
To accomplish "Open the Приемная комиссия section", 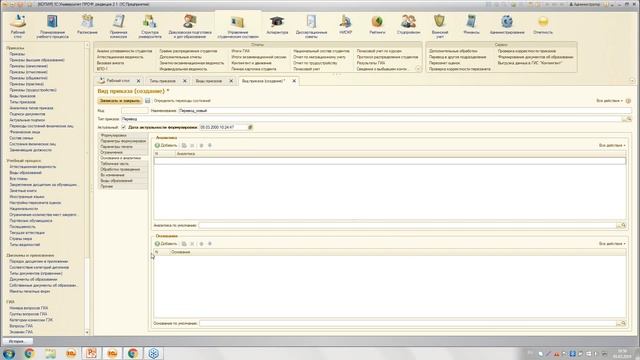I will pyautogui.click(x=118, y=26).
